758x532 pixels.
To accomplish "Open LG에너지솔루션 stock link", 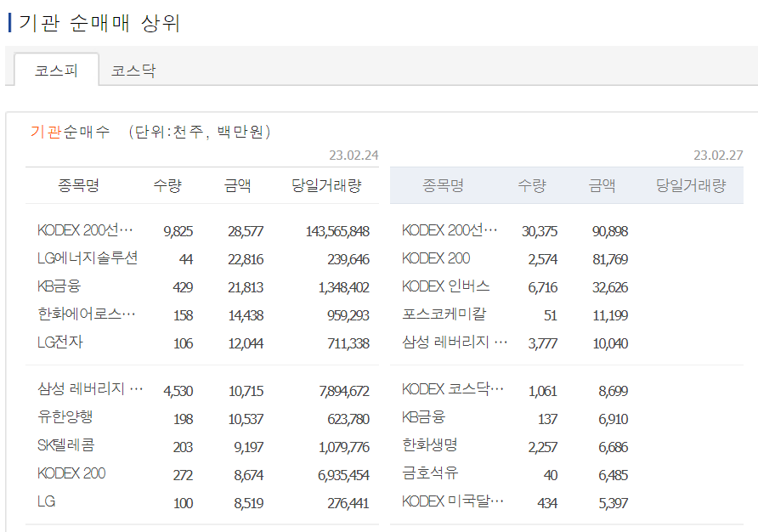I will (88, 258).
